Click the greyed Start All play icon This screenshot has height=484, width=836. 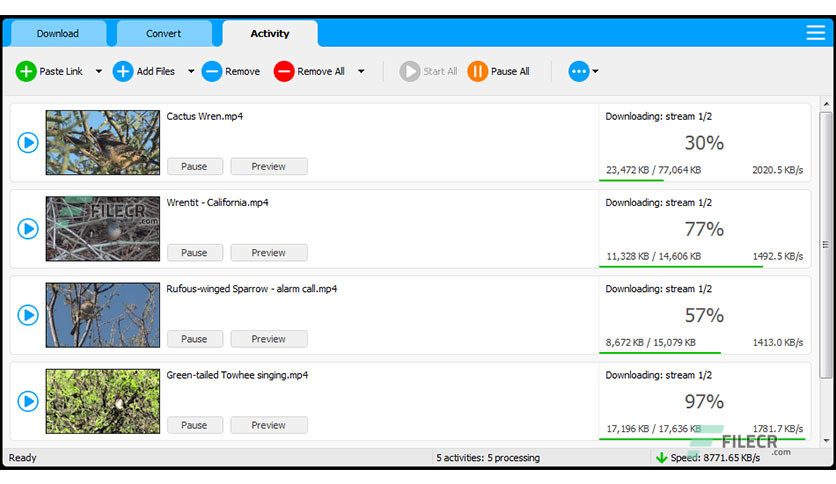click(x=410, y=72)
